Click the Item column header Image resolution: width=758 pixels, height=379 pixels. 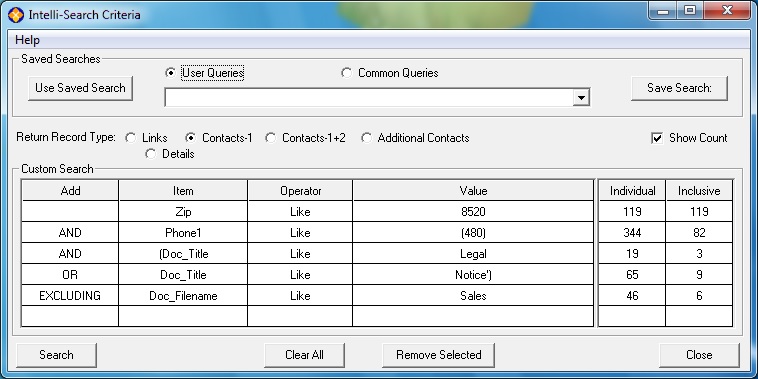tap(183, 190)
